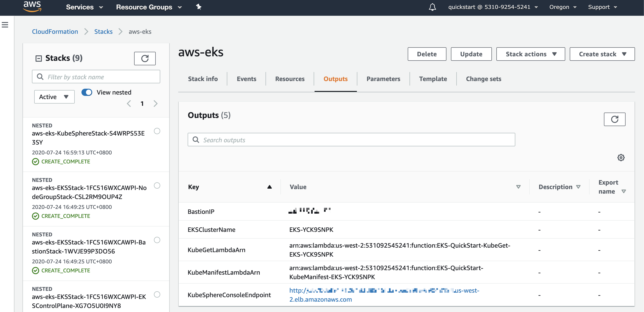Click the Delete stack button
The height and width of the screenshot is (312, 644).
(x=427, y=54)
